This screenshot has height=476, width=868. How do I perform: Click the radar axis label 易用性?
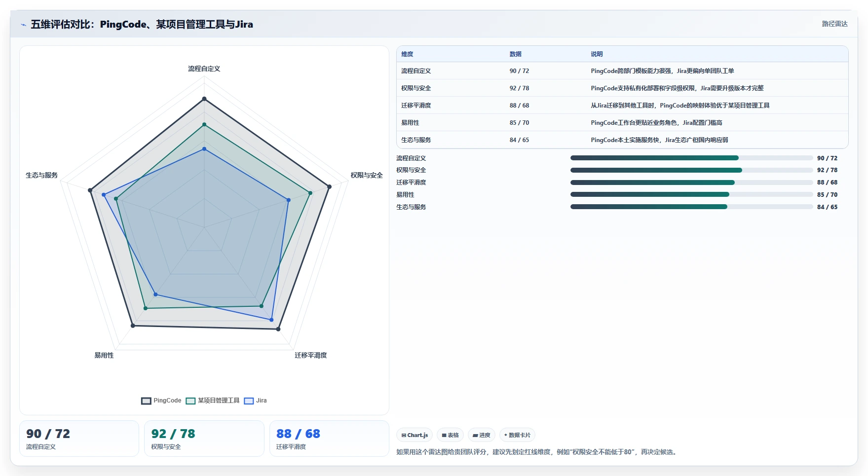(x=104, y=355)
